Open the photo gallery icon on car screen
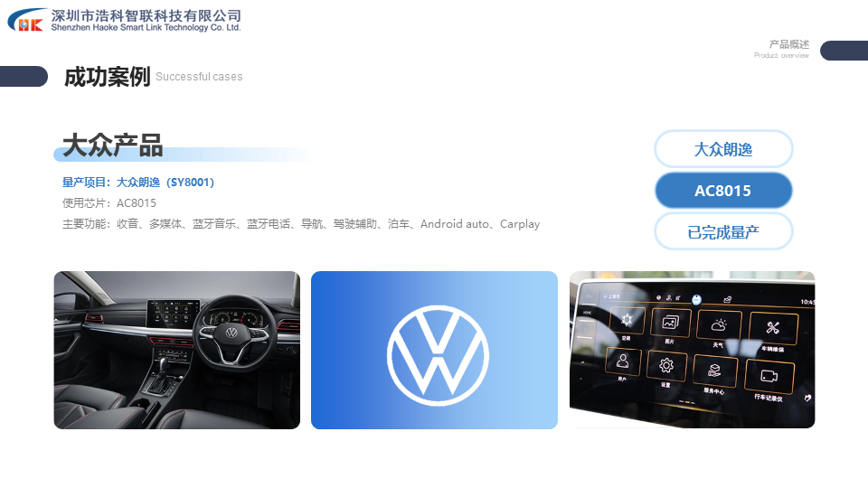The width and height of the screenshot is (868, 488). [670, 323]
